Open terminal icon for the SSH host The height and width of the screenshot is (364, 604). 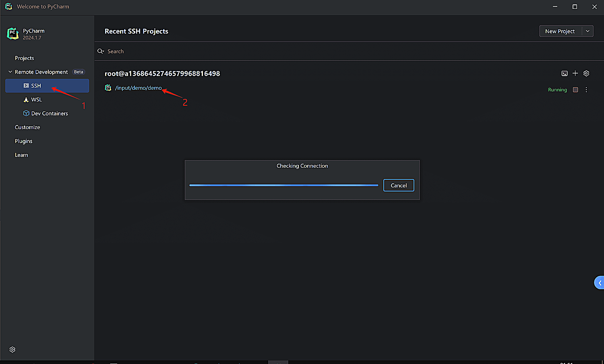click(565, 74)
